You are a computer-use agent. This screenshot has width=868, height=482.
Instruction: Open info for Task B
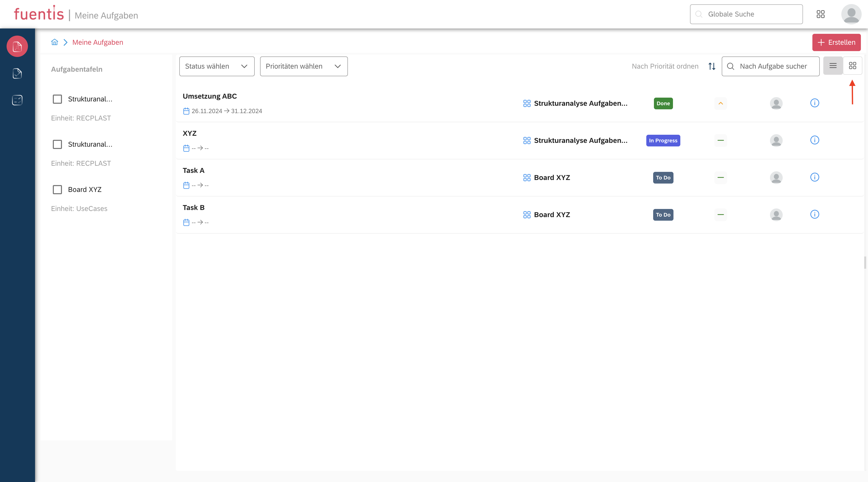pos(814,214)
